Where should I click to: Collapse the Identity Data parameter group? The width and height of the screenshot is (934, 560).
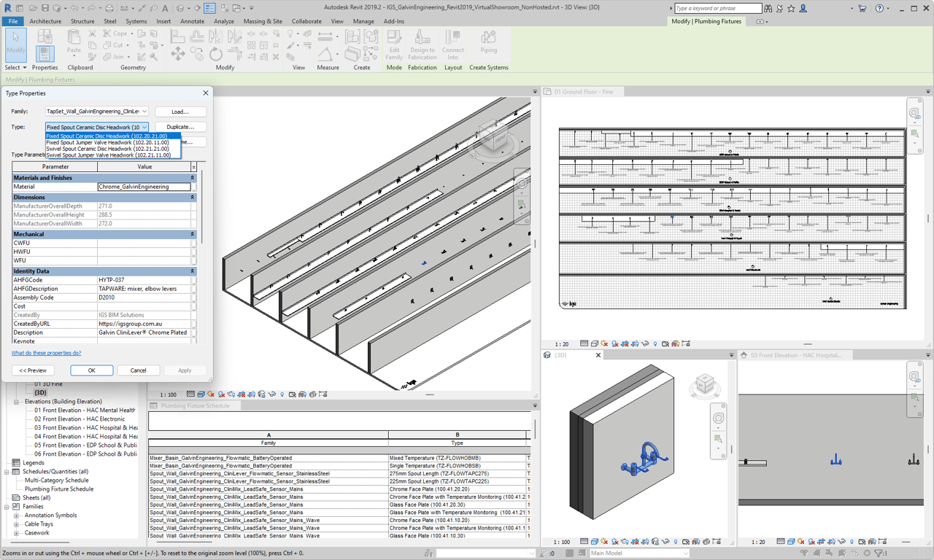click(193, 271)
